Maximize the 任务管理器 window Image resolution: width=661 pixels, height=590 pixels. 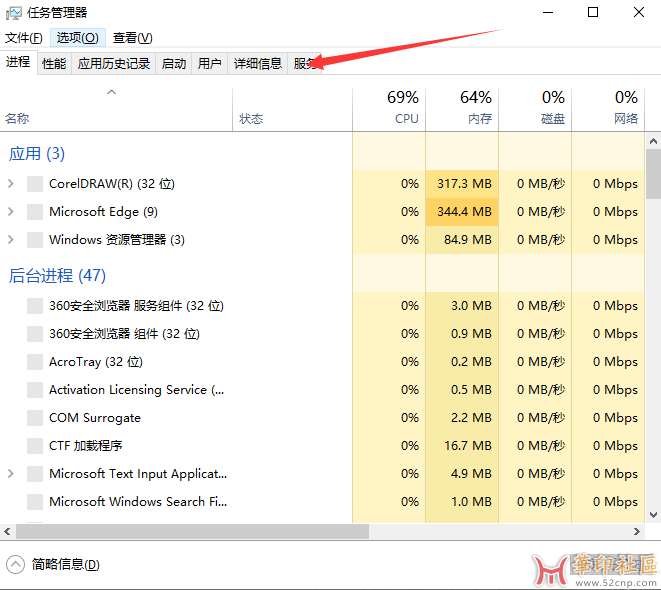coord(593,13)
